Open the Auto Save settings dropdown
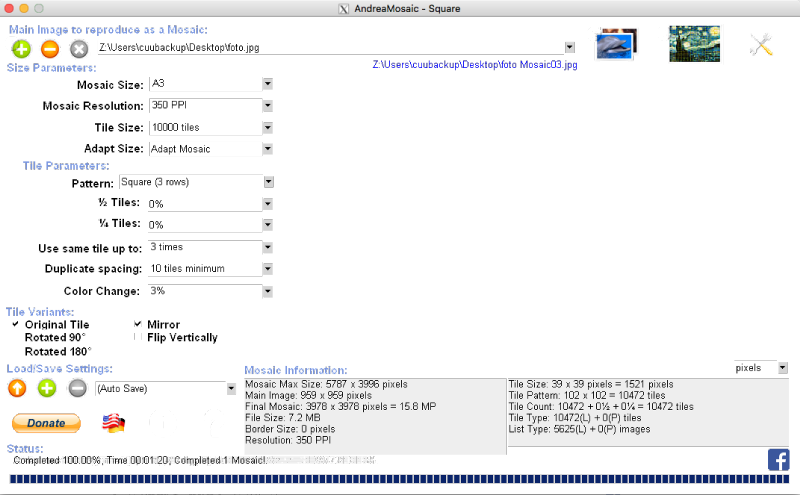The image size is (800, 495). click(231, 389)
